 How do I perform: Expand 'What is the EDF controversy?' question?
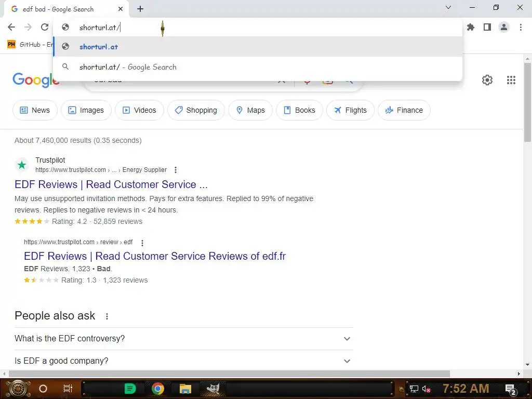(184, 339)
